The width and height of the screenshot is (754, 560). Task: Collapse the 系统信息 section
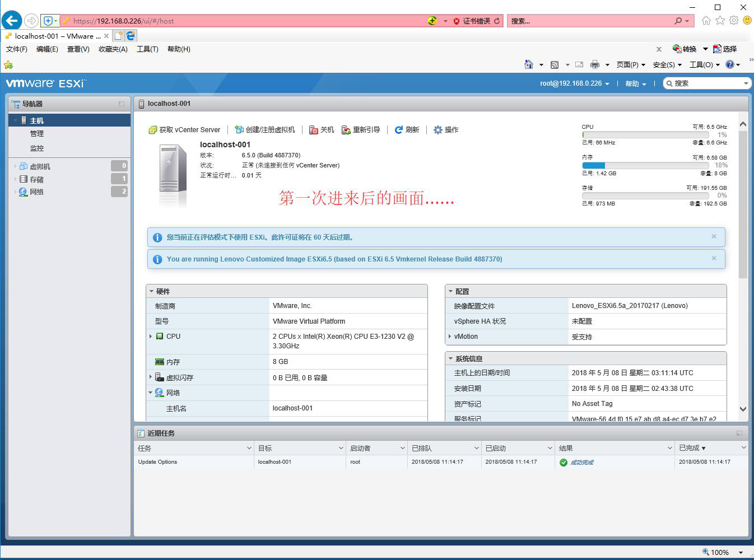tap(451, 358)
